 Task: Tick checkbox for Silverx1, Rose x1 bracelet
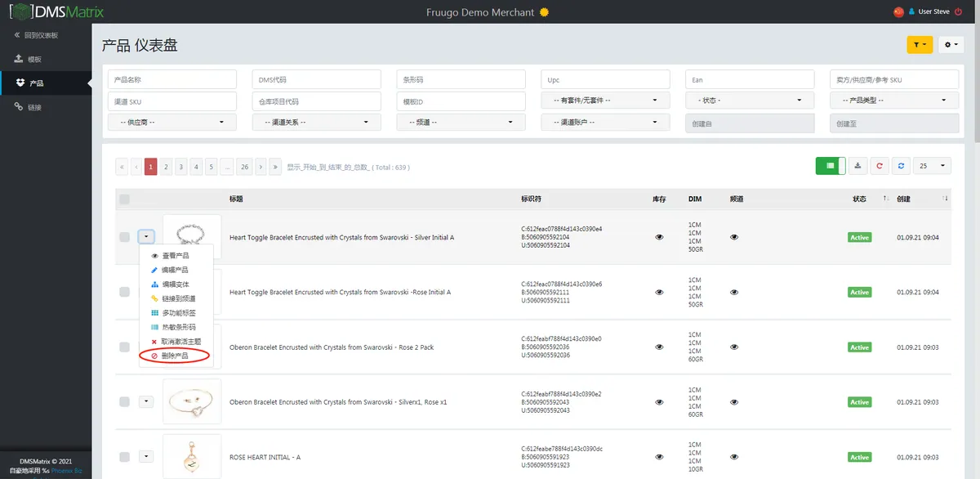tap(124, 402)
